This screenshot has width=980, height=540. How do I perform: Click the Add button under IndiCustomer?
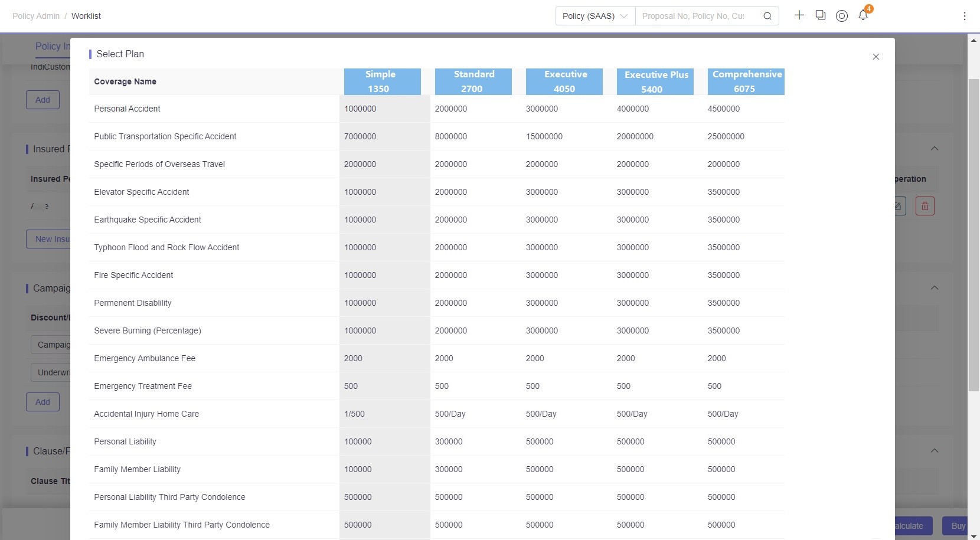click(x=43, y=100)
